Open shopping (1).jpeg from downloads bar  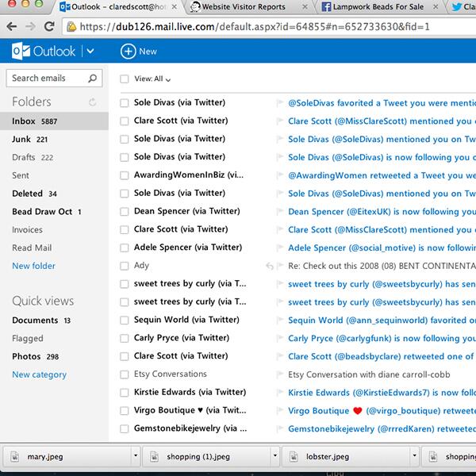tap(206, 456)
